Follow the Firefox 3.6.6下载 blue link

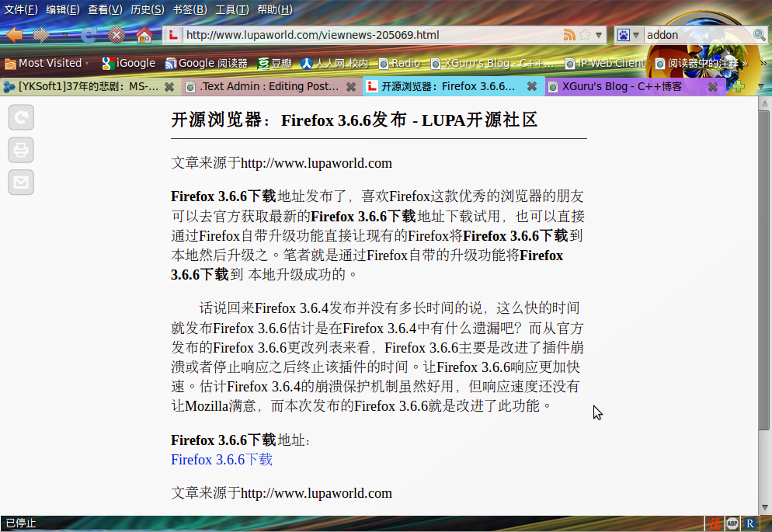221,460
